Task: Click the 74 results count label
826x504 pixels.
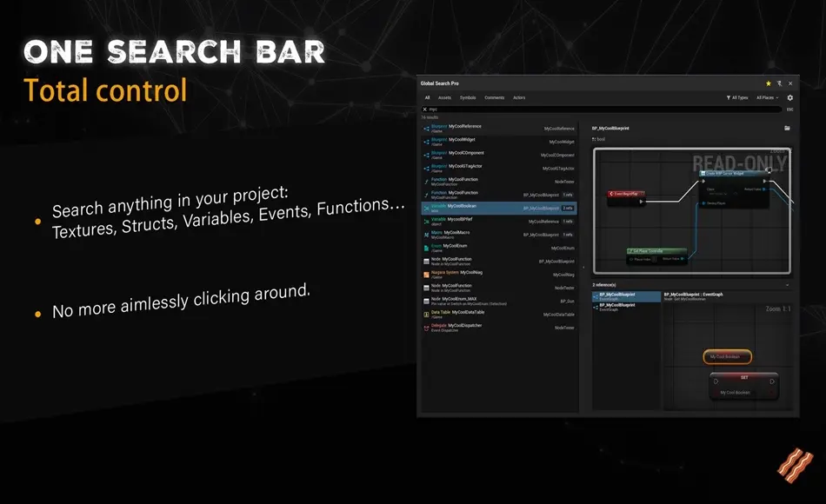Action: (x=430, y=117)
